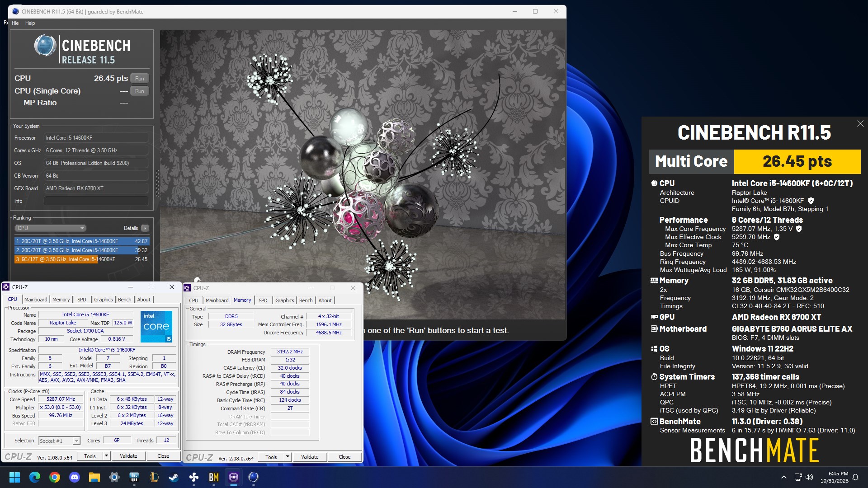
Task: Click Close button in left CPU-Z window
Action: point(163,456)
